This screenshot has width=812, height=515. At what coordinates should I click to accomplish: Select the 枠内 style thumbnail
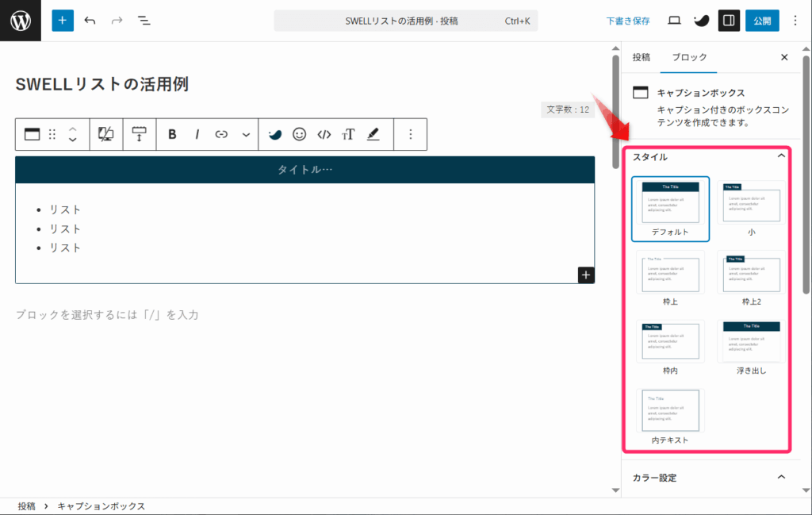pyautogui.click(x=670, y=348)
